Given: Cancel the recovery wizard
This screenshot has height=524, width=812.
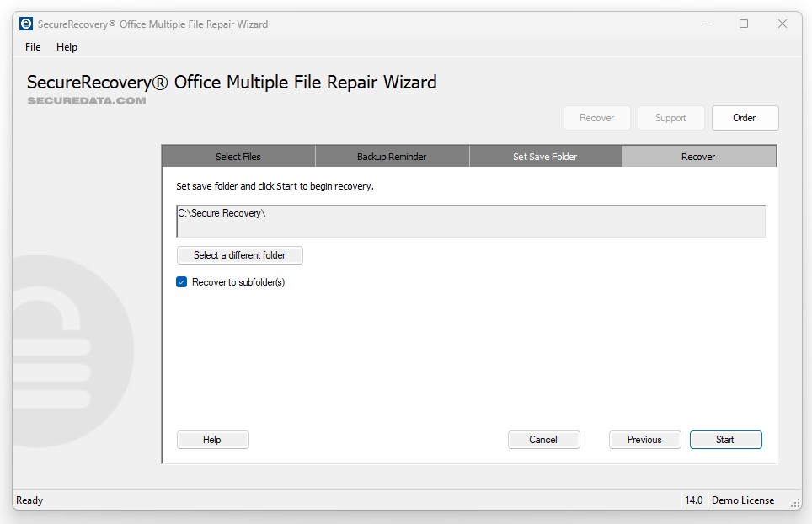Looking at the screenshot, I should (x=543, y=440).
